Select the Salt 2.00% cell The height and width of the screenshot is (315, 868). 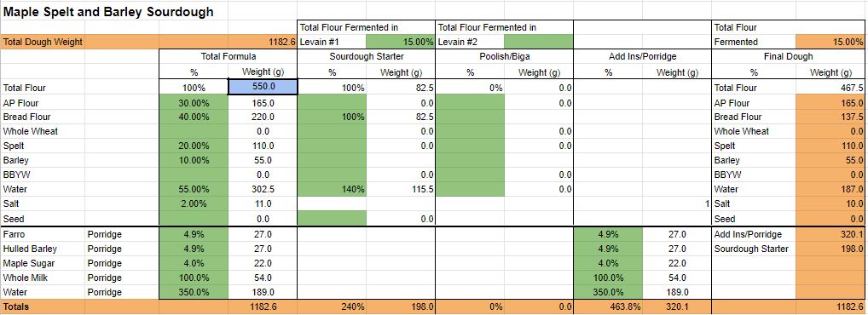click(x=194, y=203)
